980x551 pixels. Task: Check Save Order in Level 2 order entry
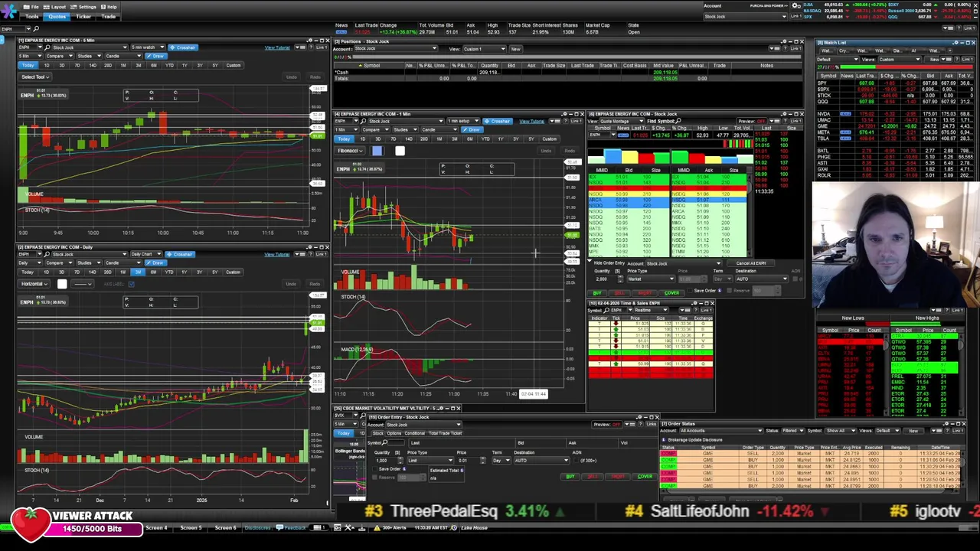pos(690,291)
